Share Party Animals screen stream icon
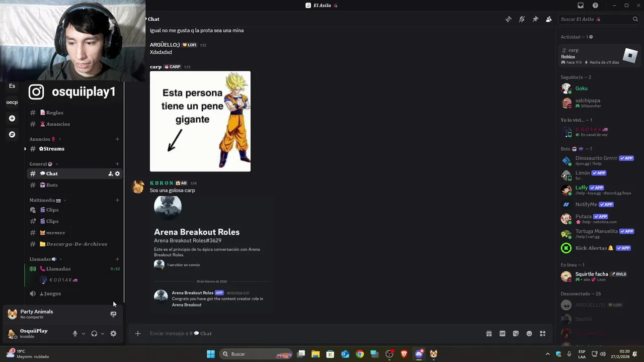The image size is (644, 362). click(x=113, y=314)
